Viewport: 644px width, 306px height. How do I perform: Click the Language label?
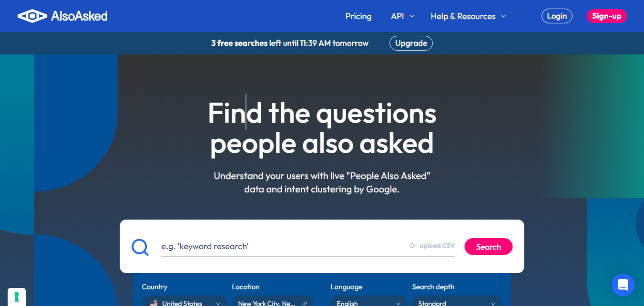tap(347, 287)
